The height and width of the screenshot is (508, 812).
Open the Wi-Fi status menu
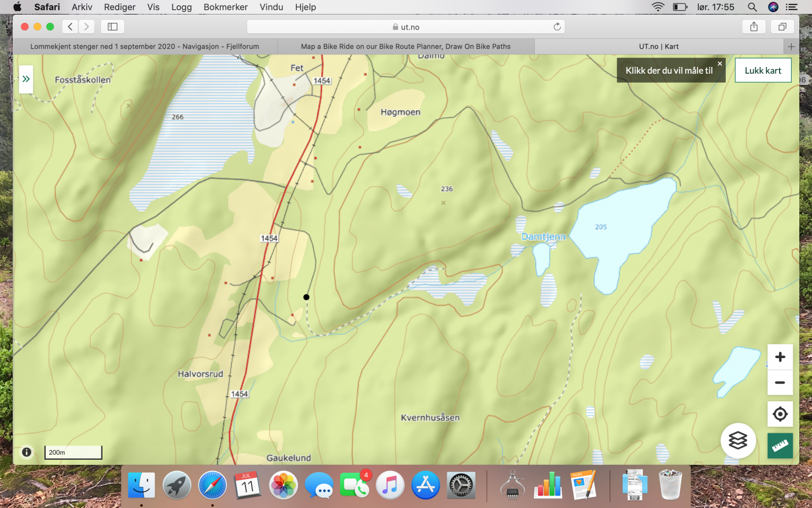pyautogui.click(x=658, y=7)
